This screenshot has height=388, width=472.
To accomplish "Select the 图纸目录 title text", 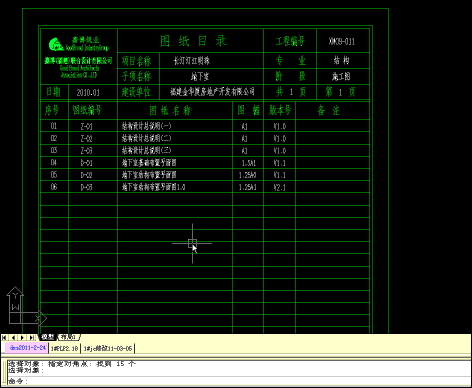I will tap(193, 41).
